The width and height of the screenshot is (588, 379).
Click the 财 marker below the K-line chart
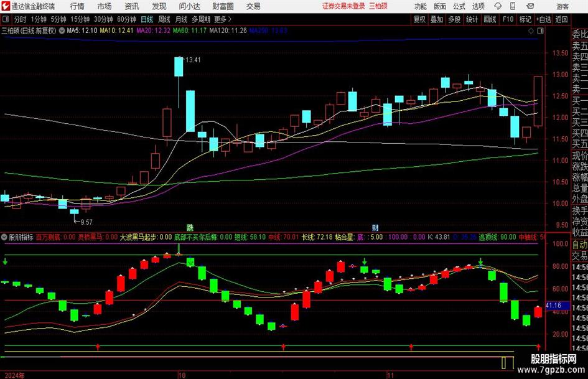375,227
